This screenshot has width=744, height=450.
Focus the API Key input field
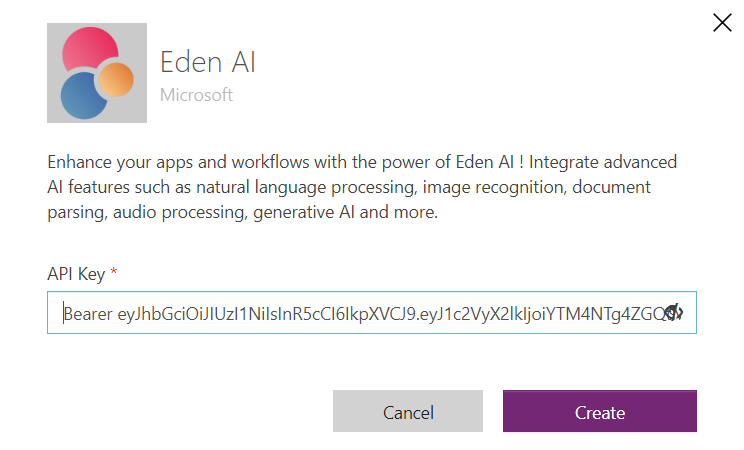pyautogui.click(x=372, y=312)
